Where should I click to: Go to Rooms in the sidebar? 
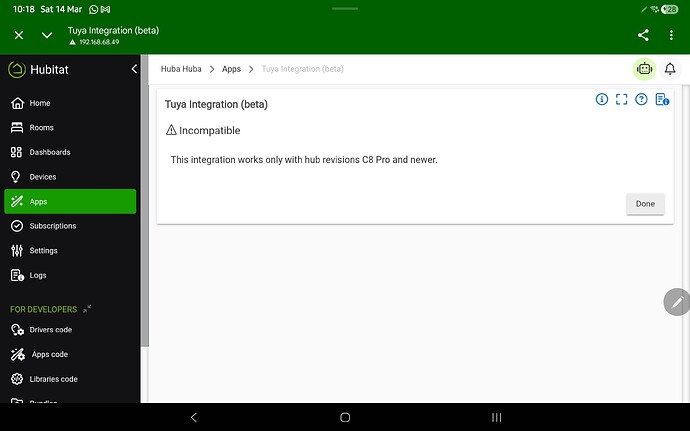70,128
